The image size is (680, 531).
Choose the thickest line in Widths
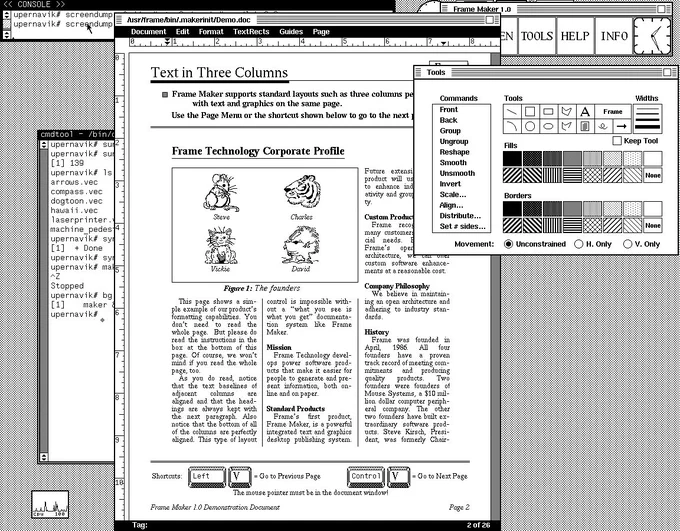(647, 128)
